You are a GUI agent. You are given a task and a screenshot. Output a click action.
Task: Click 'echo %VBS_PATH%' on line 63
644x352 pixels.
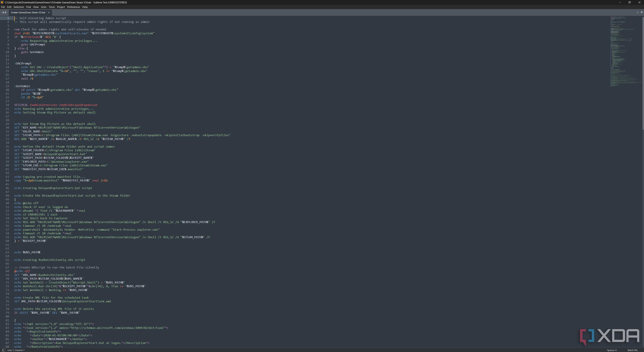(x=27, y=252)
